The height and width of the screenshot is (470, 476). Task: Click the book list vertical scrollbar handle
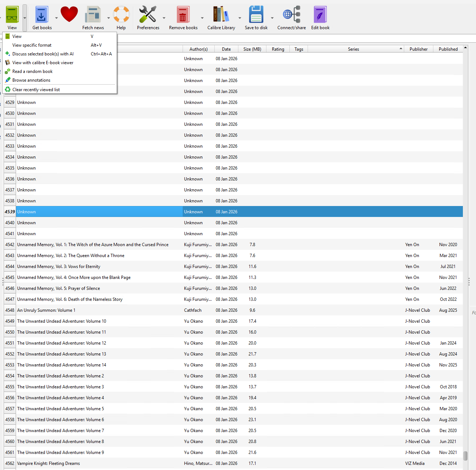point(465,456)
